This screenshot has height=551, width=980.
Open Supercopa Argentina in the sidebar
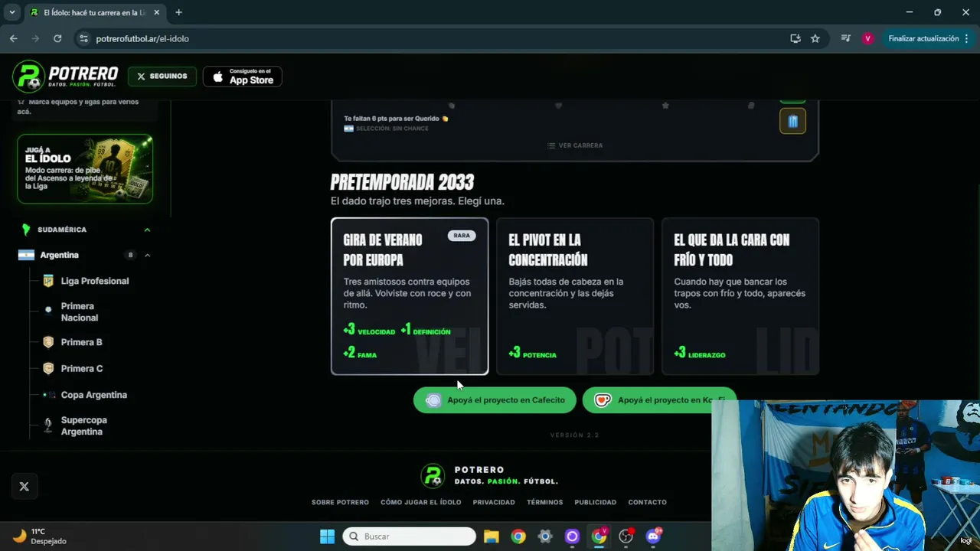click(x=84, y=425)
